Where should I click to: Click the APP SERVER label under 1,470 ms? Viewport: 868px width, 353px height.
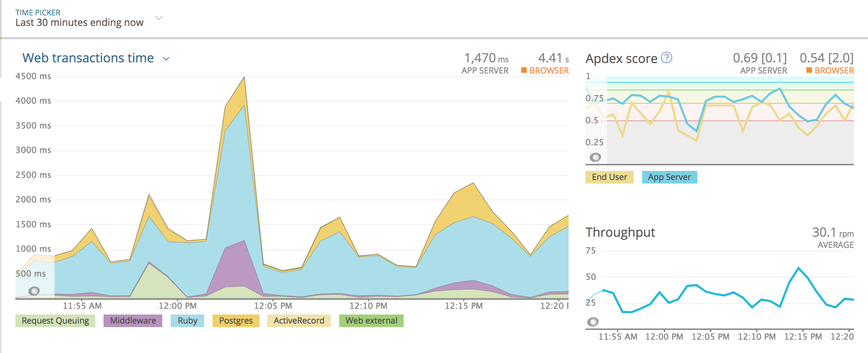(485, 71)
